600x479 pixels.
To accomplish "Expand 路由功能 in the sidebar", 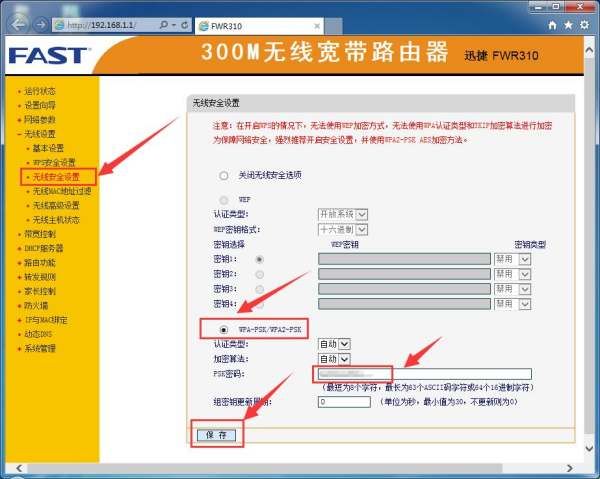I will pos(40,262).
